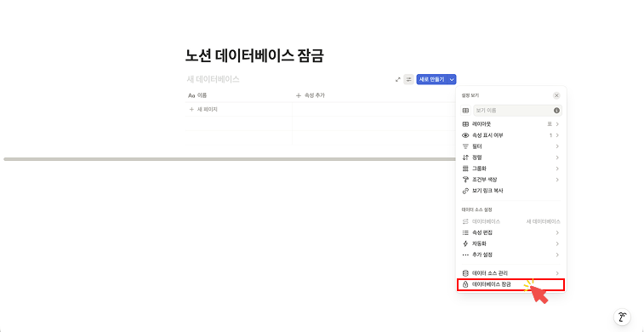Click the 새 데이터베이스 database title

click(214, 79)
